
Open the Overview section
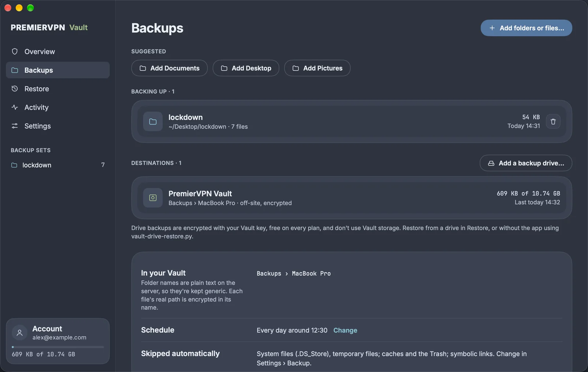click(x=58, y=51)
